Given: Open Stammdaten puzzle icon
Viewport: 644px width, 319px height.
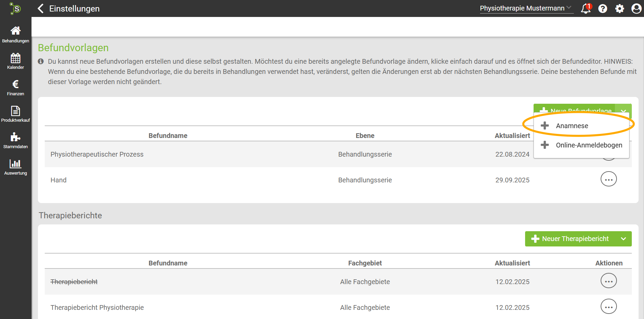Looking at the screenshot, I should tap(15, 137).
